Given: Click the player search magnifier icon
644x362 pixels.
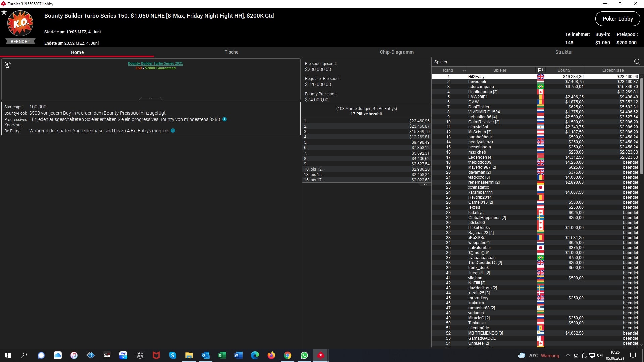Looking at the screenshot, I should (x=637, y=62).
